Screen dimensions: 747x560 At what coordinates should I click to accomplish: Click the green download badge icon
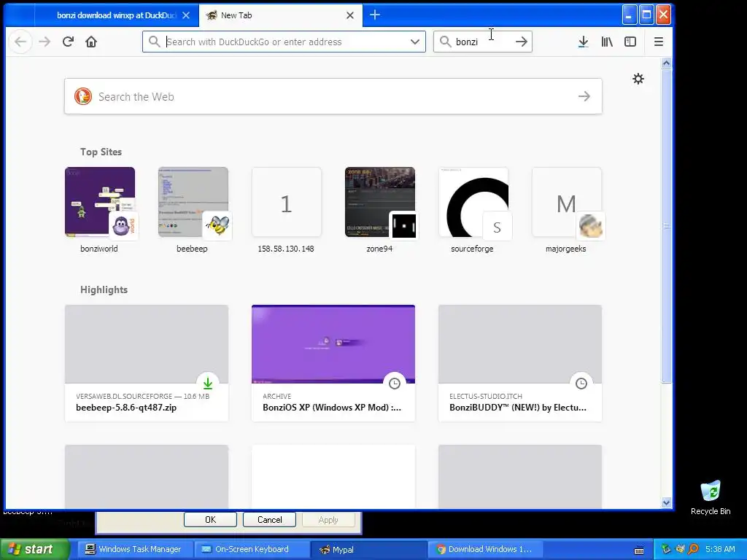[x=208, y=384]
